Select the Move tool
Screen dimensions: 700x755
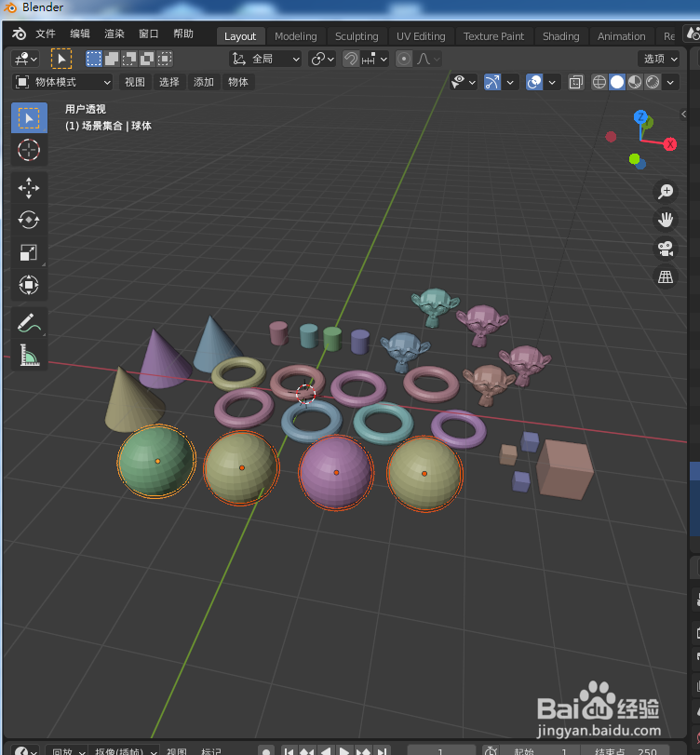29,188
